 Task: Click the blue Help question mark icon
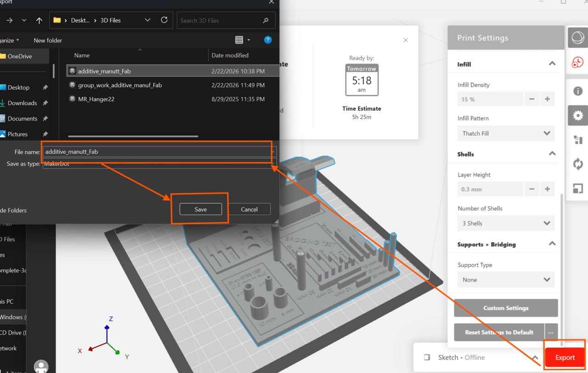click(268, 40)
